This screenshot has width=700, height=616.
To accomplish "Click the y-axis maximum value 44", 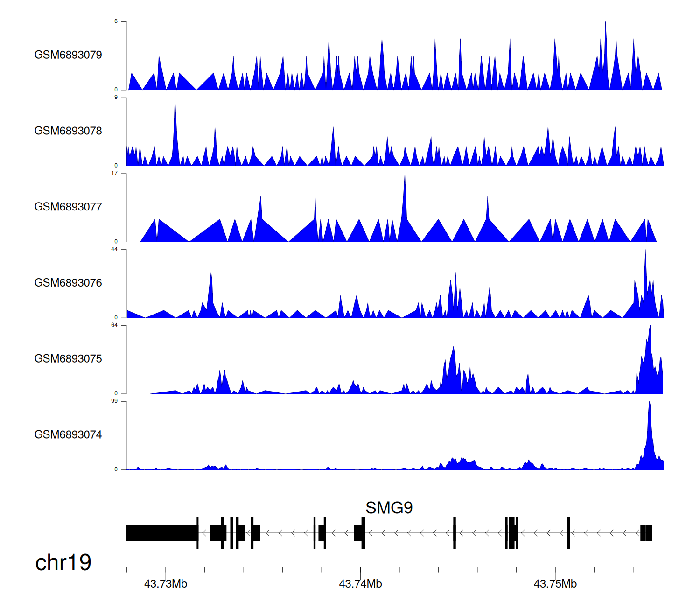I will tap(114, 249).
